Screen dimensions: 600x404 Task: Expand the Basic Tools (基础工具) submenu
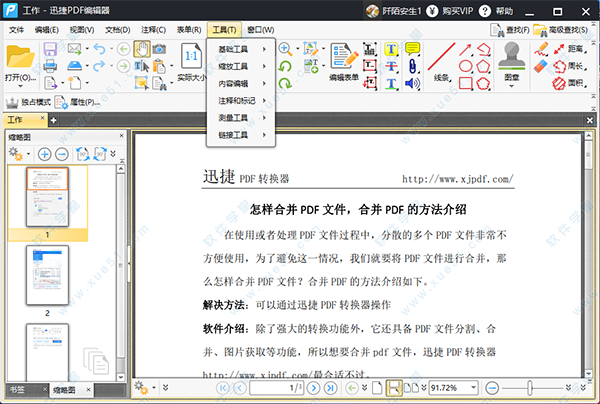tap(237, 49)
